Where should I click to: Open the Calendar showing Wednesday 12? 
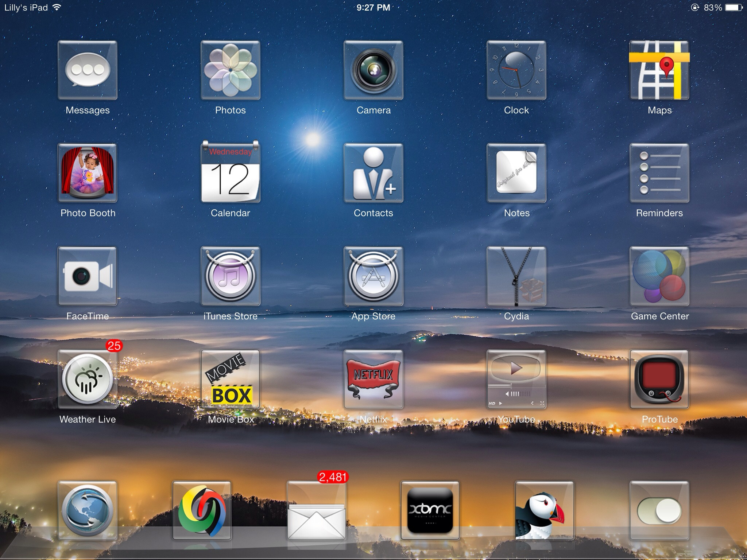click(231, 173)
